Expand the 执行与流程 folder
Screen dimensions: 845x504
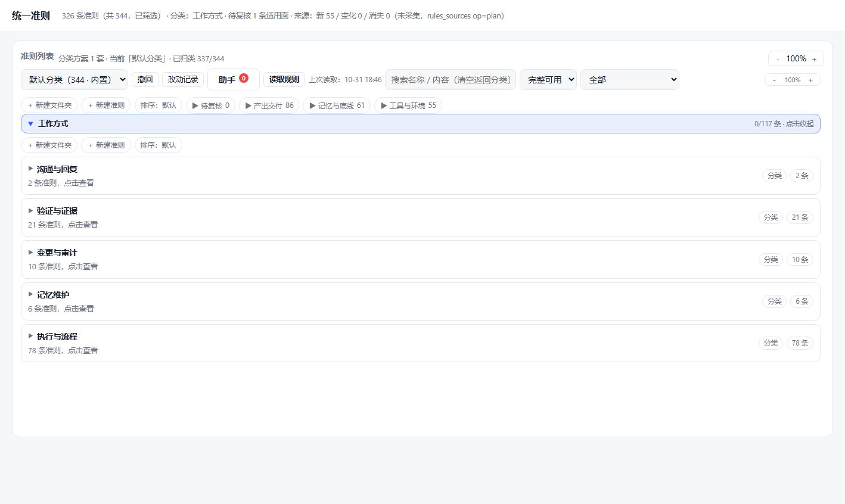(421, 343)
